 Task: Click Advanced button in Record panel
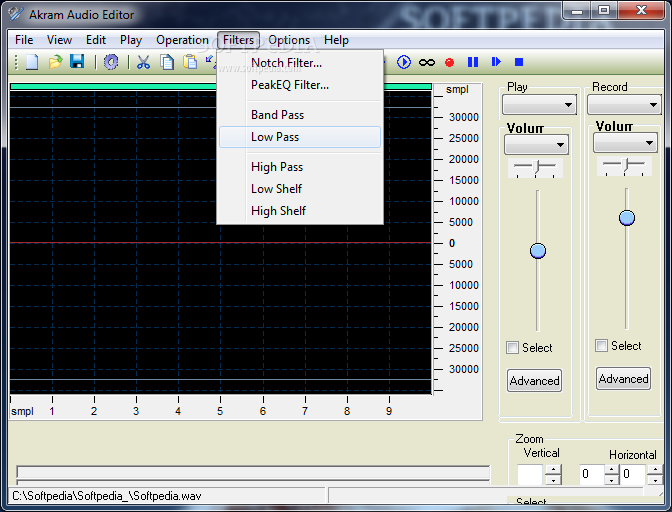[624, 378]
